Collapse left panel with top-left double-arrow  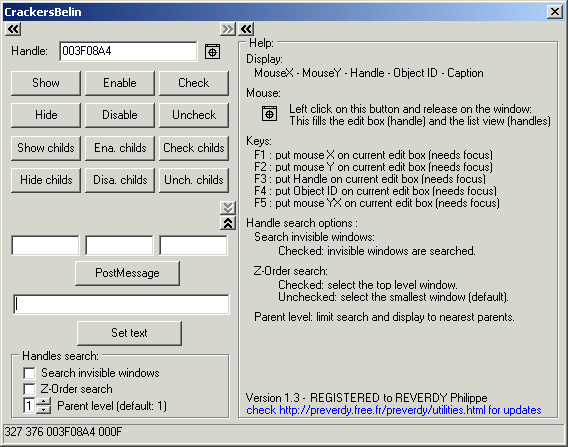[x=13, y=29]
